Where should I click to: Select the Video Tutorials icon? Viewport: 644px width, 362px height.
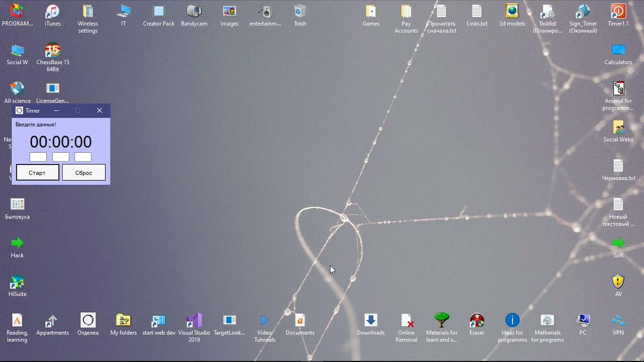pyautogui.click(x=265, y=320)
